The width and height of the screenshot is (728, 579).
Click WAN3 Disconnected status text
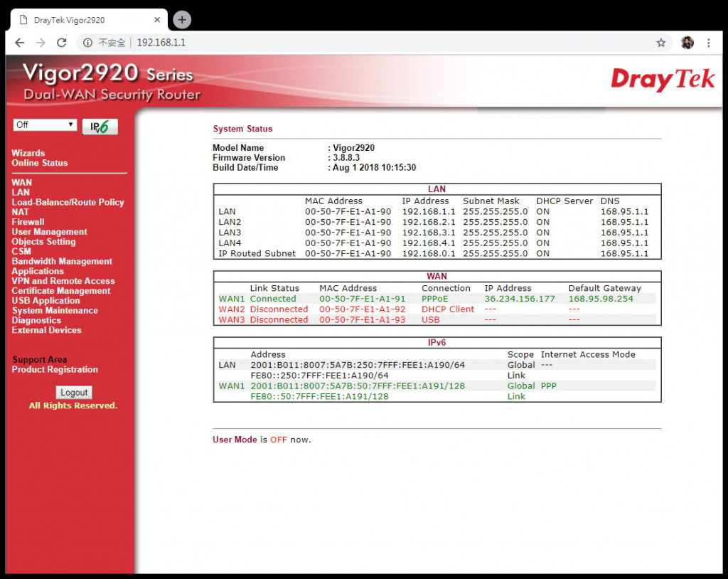279,319
